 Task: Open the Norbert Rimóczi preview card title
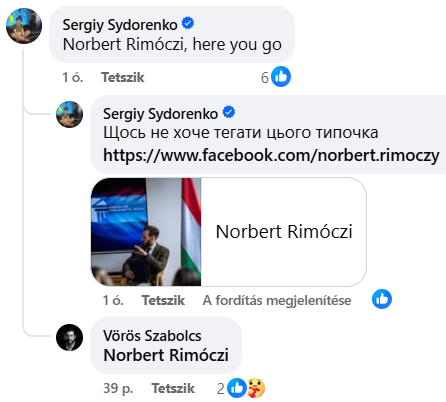(x=284, y=232)
